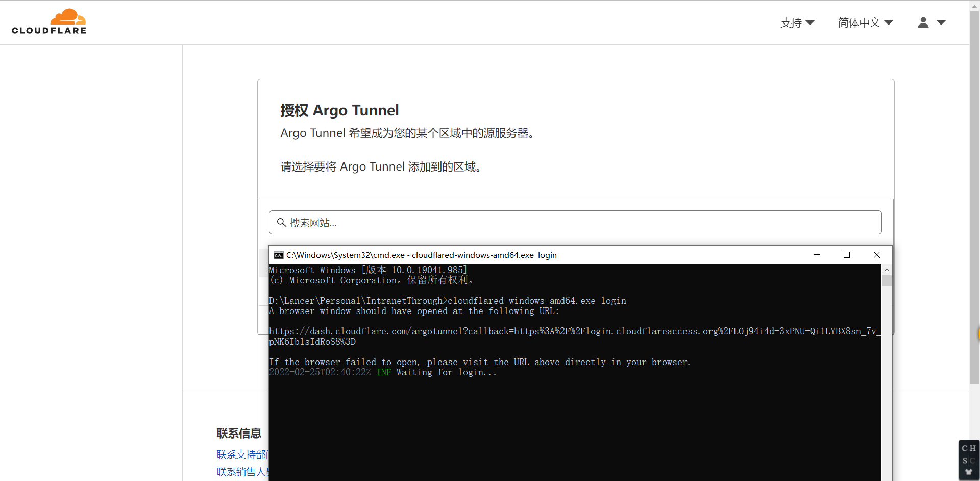
Task: Close the cmd.exe console window
Action: click(x=876, y=255)
